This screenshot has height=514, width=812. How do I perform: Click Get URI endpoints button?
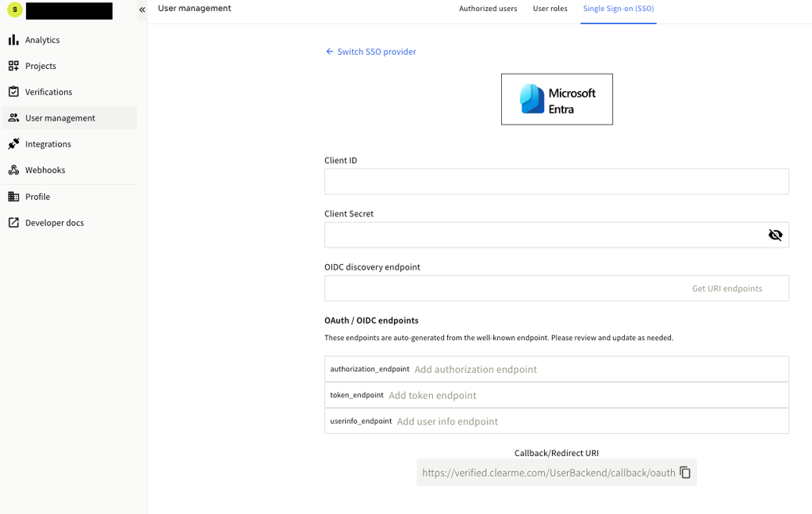(727, 289)
